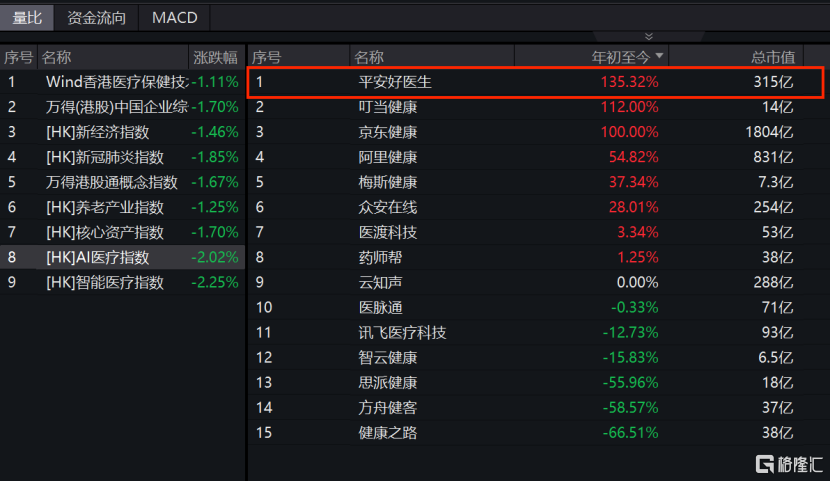Select the MACD tab
The image size is (830, 481).
(x=174, y=17)
